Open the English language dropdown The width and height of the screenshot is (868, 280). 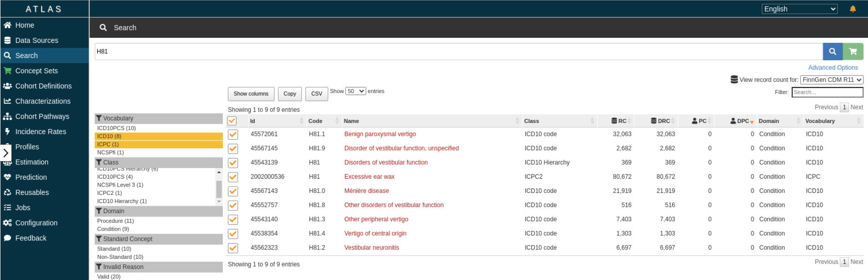799,9
